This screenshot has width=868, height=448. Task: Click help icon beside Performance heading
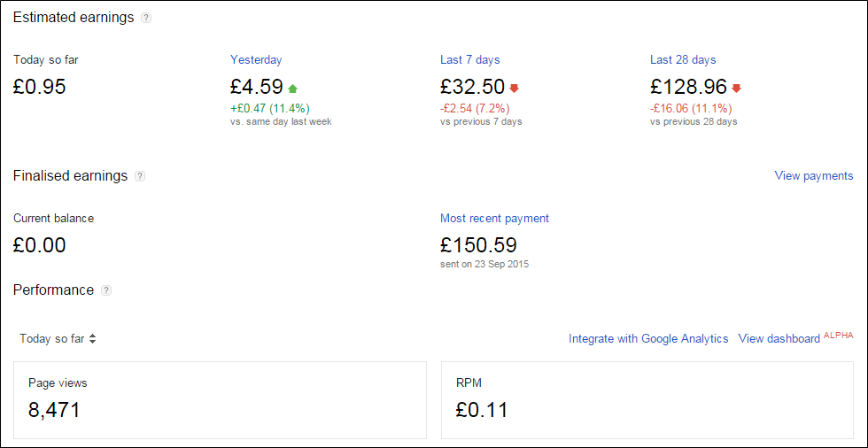tap(106, 290)
